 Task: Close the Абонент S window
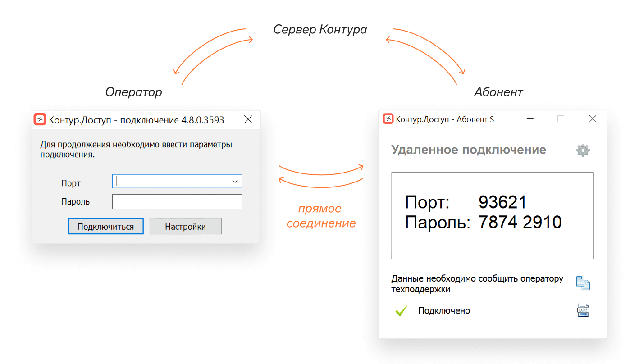(x=593, y=119)
